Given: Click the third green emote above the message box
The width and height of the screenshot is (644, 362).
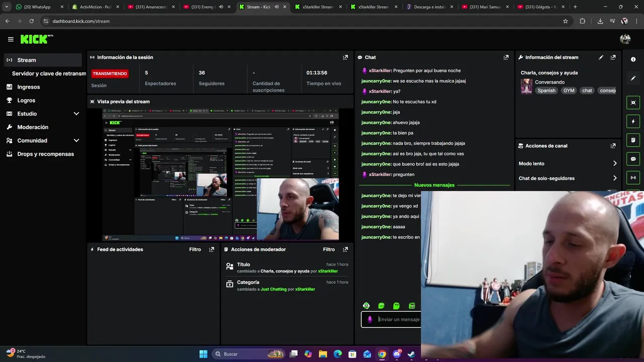Looking at the screenshot, I should [x=396, y=306].
